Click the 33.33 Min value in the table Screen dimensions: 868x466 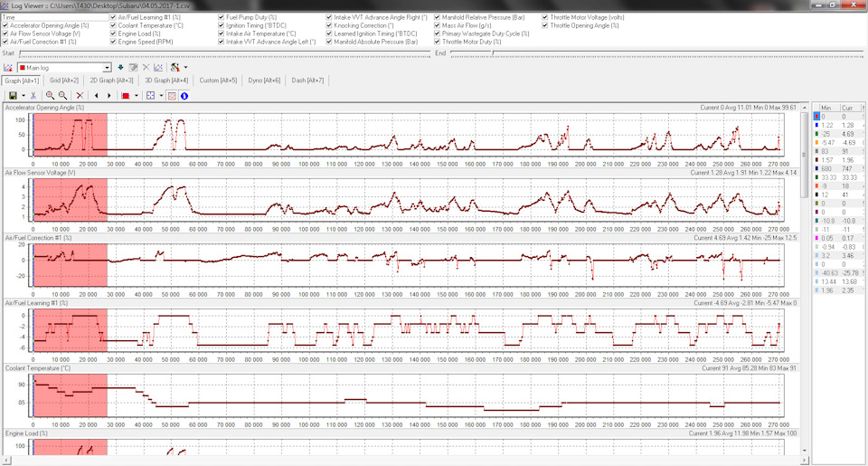pyautogui.click(x=829, y=178)
